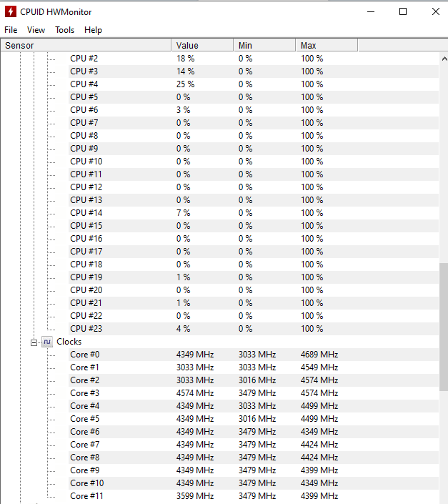This screenshot has width=448, height=504.
Task: Select the CPU #8 row
Action: pyautogui.click(x=254, y=136)
